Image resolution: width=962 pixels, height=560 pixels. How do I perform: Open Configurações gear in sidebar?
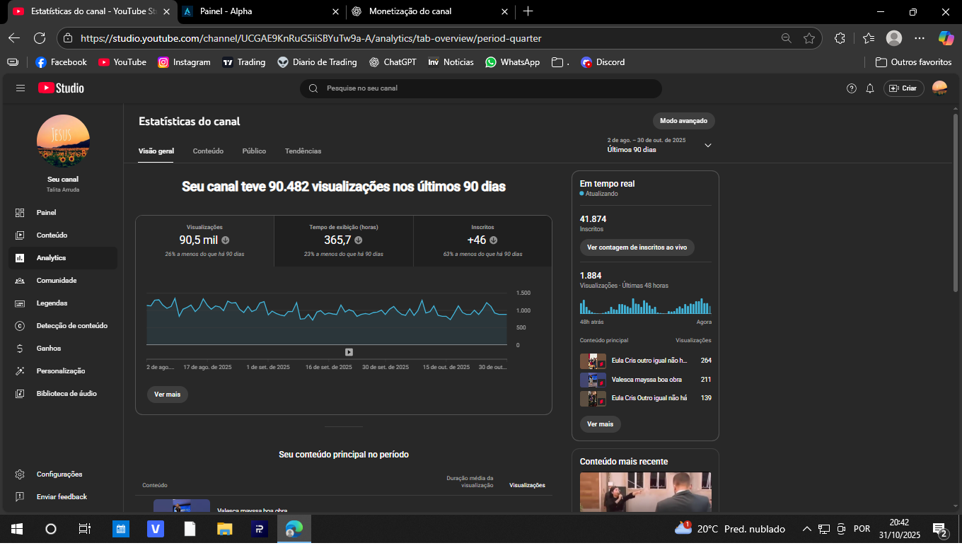pyautogui.click(x=59, y=474)
